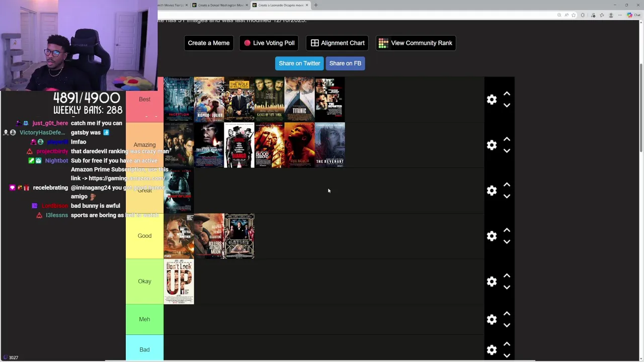The image size is (644, 362).
Task: Select the Don't Look Up poster
Action: point(179,282)
